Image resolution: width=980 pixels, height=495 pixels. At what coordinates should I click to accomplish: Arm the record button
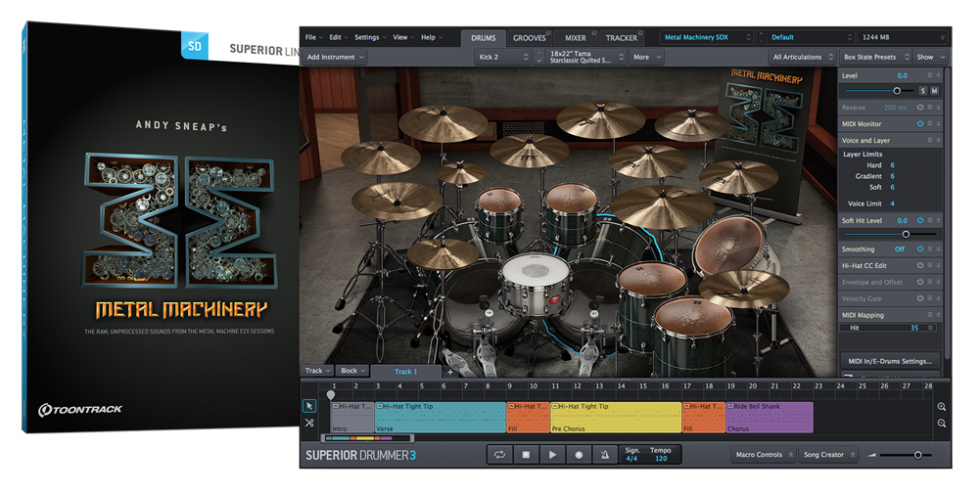point(579,455)
